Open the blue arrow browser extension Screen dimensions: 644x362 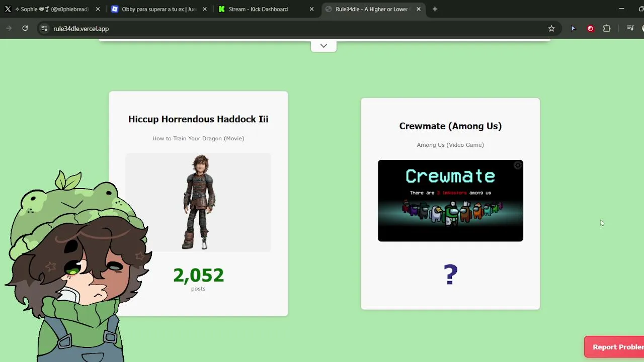pyautogui.click(x=573, y=29)
